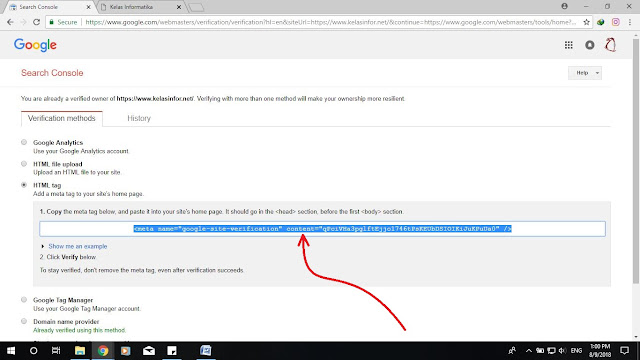Open the Google account avatar
This screenshot has height=360, width=640.
[611, 45]
